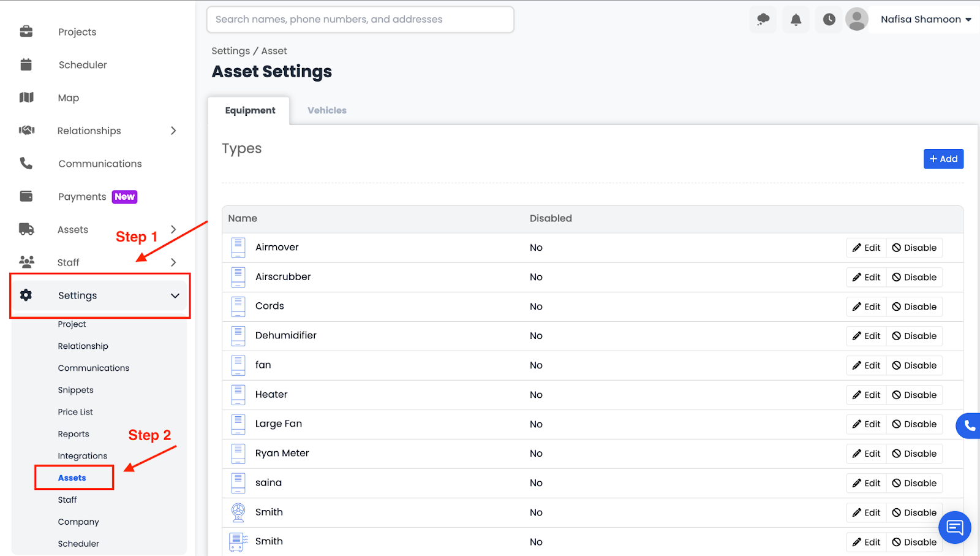The image size is (980, 556).
Task: Open Scheduler calendar icon in sidebar
Action: [26, 64]
